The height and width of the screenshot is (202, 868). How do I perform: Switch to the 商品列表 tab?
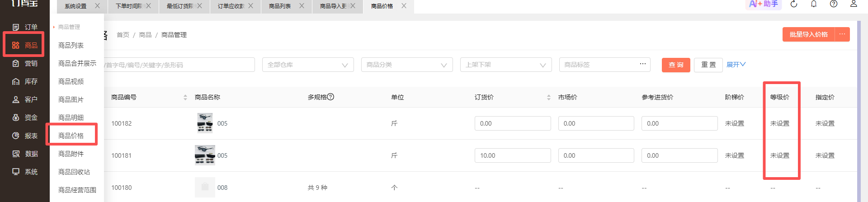[x=280, y=6]
